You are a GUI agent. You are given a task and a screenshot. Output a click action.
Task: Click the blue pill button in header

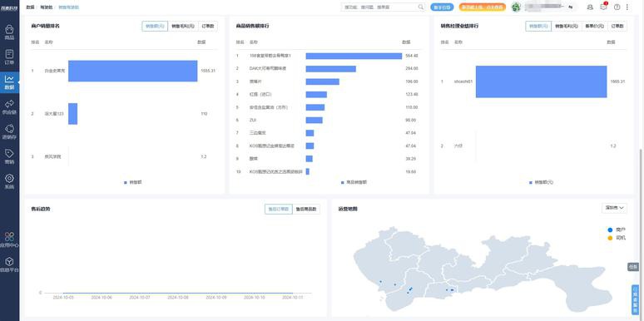(442, 7)
